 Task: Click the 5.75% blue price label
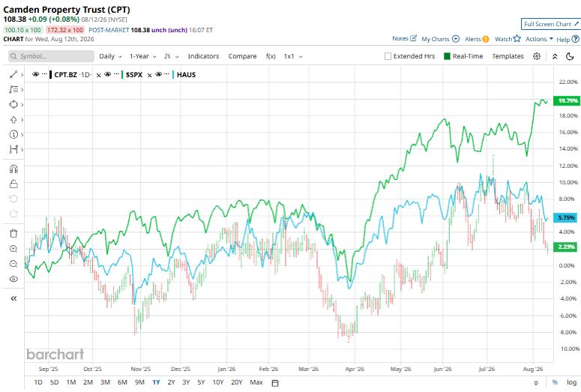pyautogui.click(x=565, y=217)
